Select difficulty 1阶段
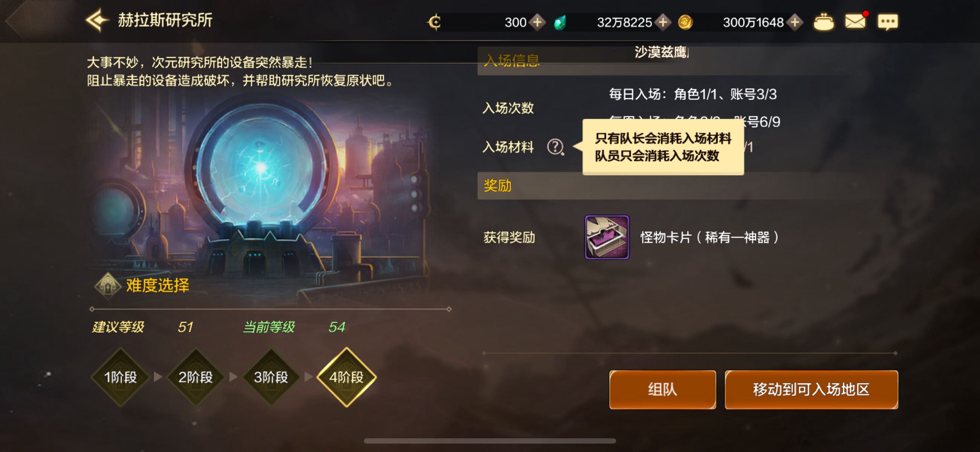This screenshot has height=452, width=980. pyautogui.click(x=120, y=377)
